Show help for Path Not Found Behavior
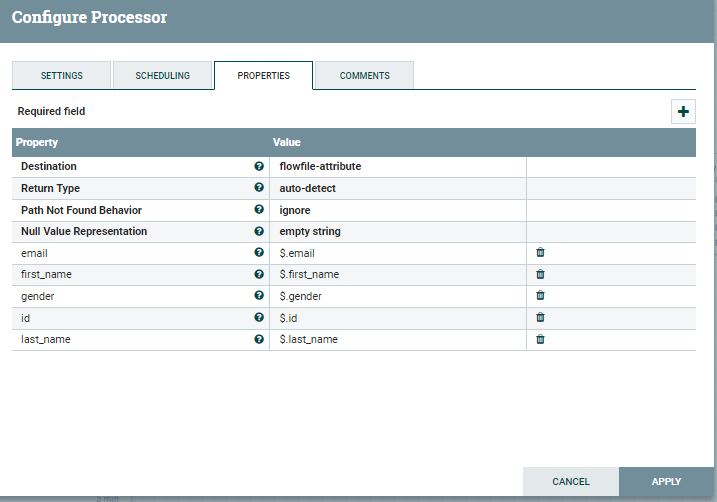717x502 pixels. pyautogui.click(x=259, y=210)
